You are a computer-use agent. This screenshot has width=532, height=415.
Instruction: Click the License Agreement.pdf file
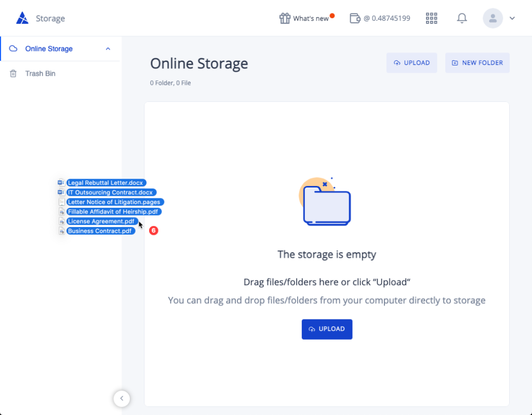(x=102, y=221)
